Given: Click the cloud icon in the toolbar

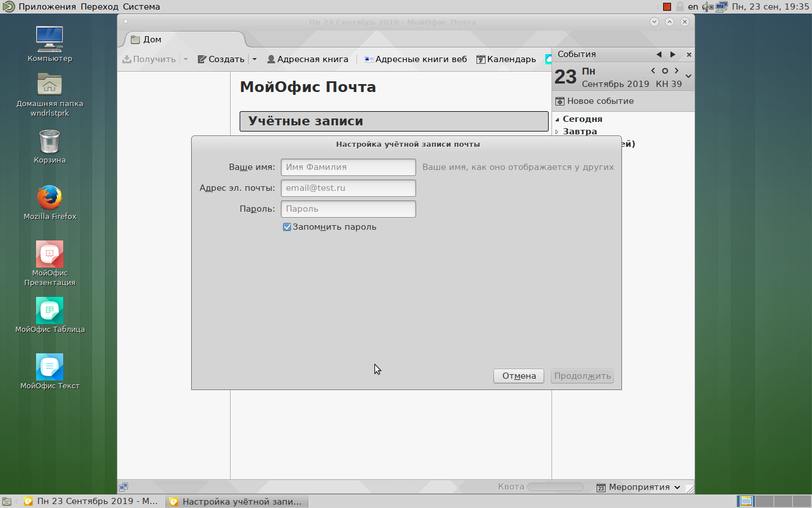Looking at the screenshot, I should [548, 59].
